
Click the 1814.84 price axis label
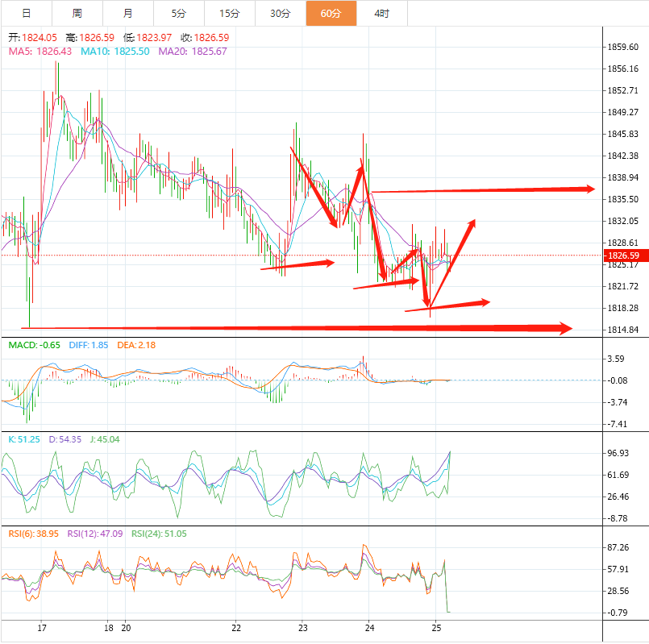pos(623,330)
